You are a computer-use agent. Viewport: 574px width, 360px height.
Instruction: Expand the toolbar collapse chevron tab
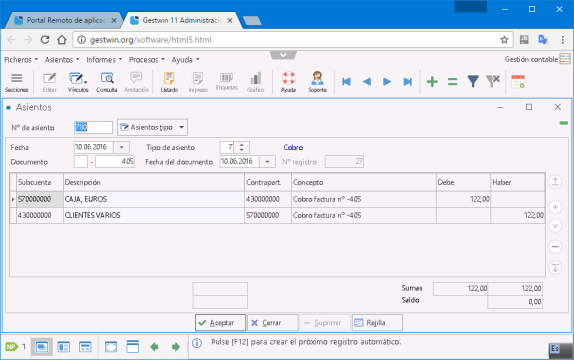coord(283,55)
